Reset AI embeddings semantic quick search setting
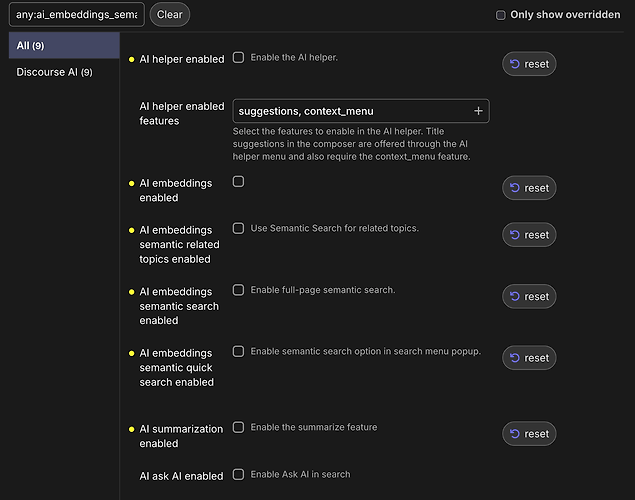This screenshot has height=500, width=635. click(529, 358)
